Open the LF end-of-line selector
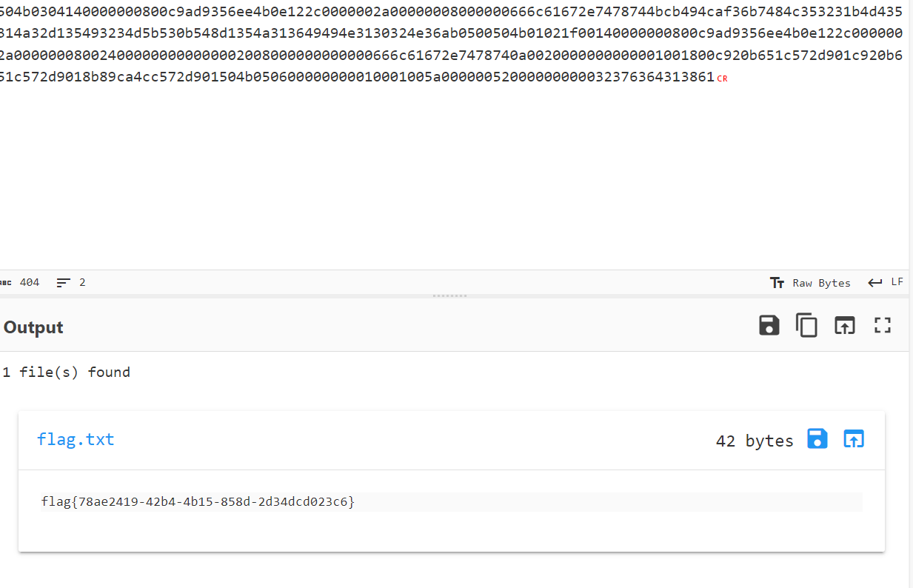The height and width of the screenshot is (588, 913). click(886, 283)
